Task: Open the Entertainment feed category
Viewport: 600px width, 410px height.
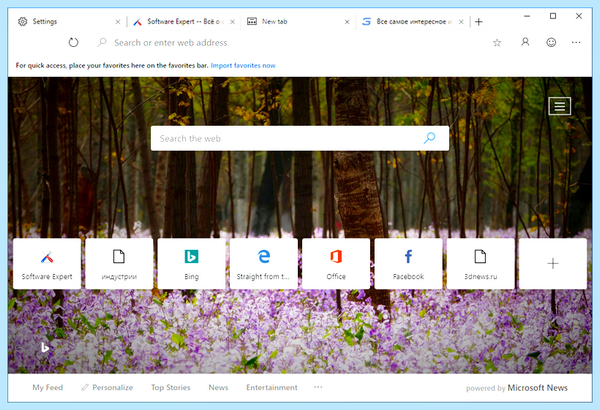Action: click(x=272, y=387)
